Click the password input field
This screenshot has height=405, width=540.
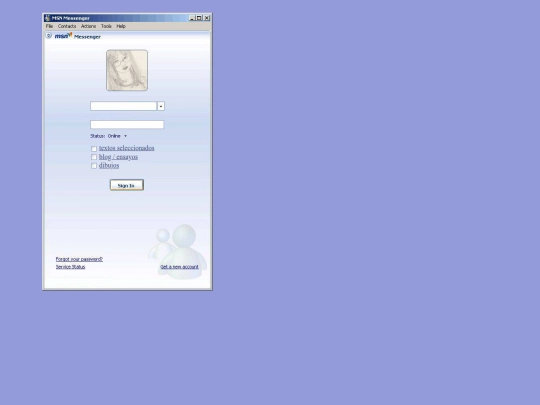pyautogui.click(x=127, y=124)
